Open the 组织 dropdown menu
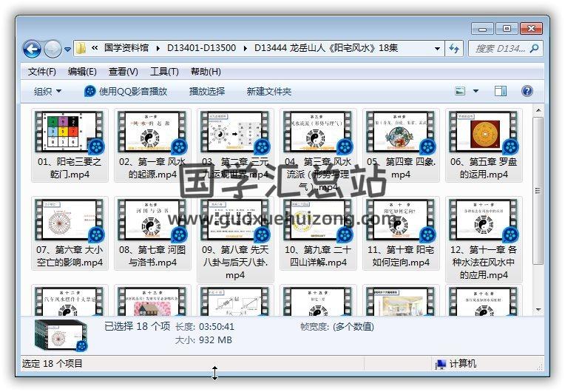565x392 pixels. click(47, 92)
